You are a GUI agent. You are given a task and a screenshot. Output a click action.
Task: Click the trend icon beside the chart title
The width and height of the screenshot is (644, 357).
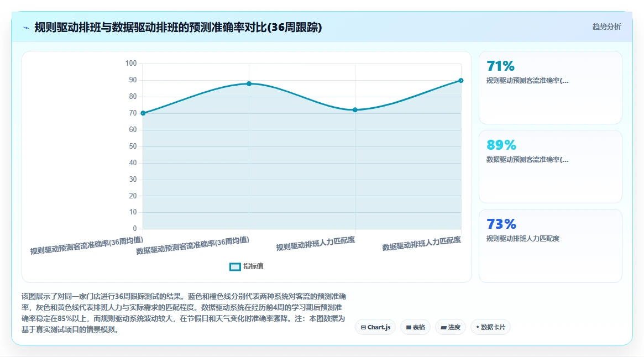click(27, 28)
